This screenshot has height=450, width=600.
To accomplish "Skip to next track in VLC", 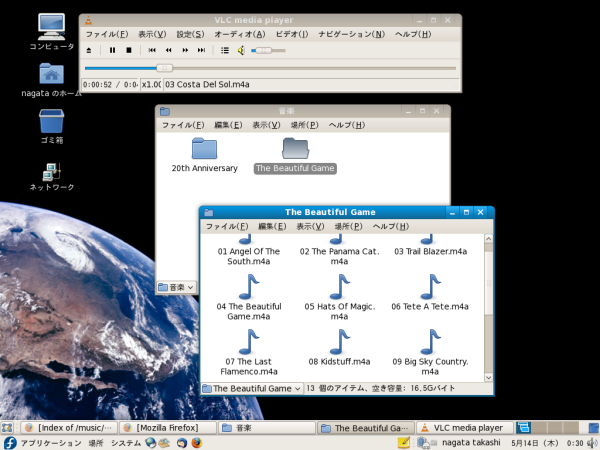I will tap(201, 50).
